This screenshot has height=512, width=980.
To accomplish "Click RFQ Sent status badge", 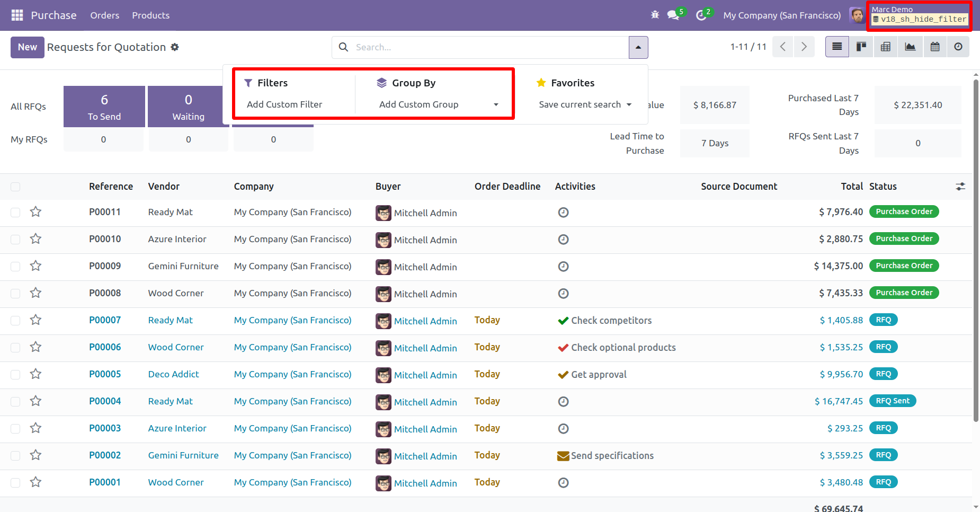I will point(893,401).
